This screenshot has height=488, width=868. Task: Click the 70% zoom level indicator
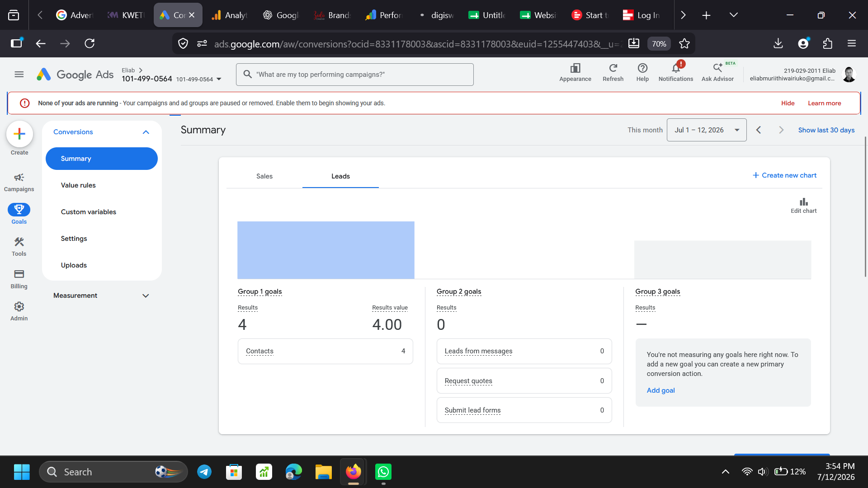coord(659,44)
